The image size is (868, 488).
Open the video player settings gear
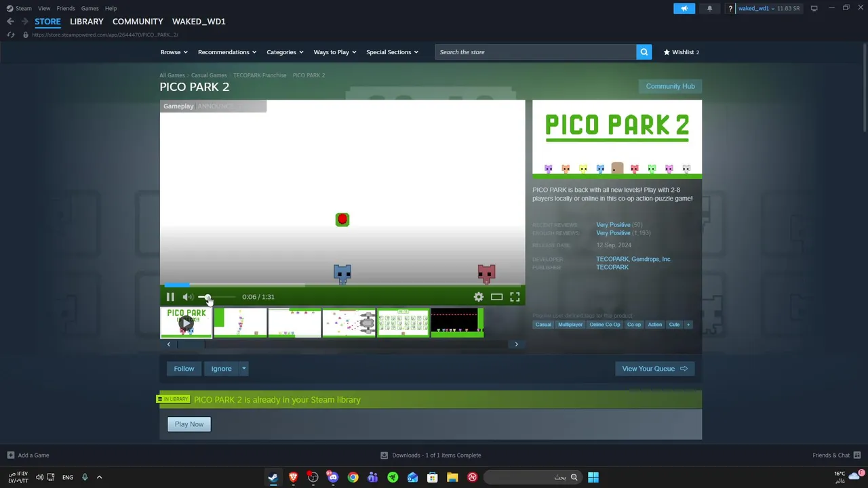479,297
